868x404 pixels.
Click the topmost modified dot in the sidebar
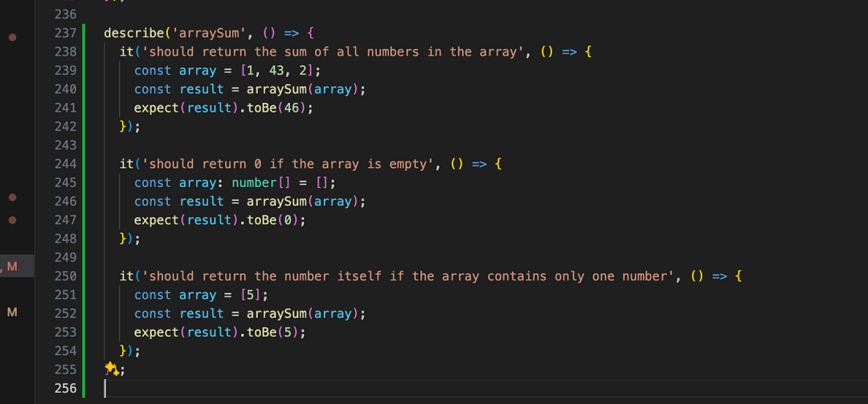12,37
